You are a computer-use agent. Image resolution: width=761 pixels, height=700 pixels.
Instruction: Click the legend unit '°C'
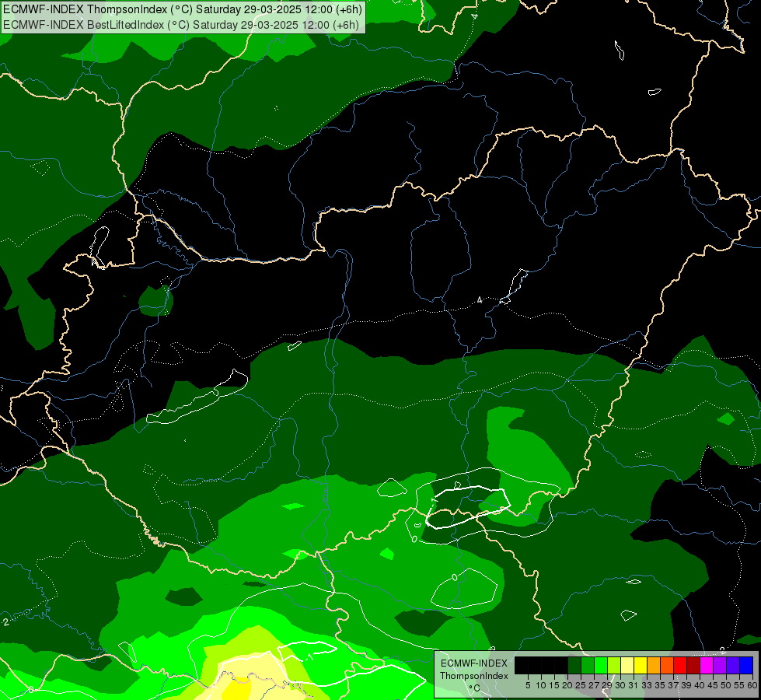(x=474, y=688)
